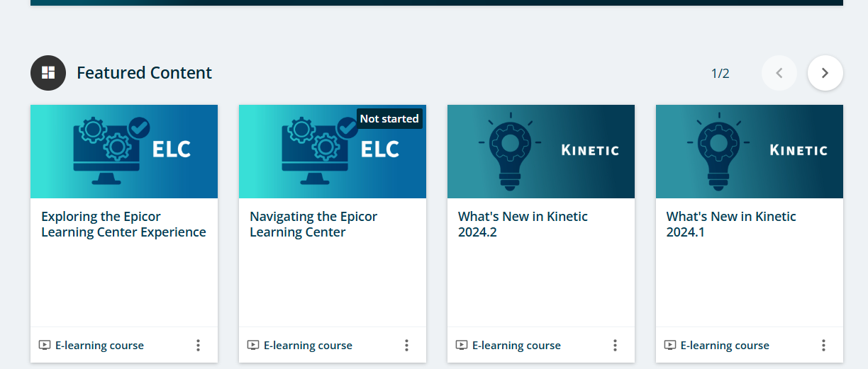Click the Kinetic 2024.1 lightbulb thumbnail
Viewport: 868px width, 369px height.
click(750, 152)
